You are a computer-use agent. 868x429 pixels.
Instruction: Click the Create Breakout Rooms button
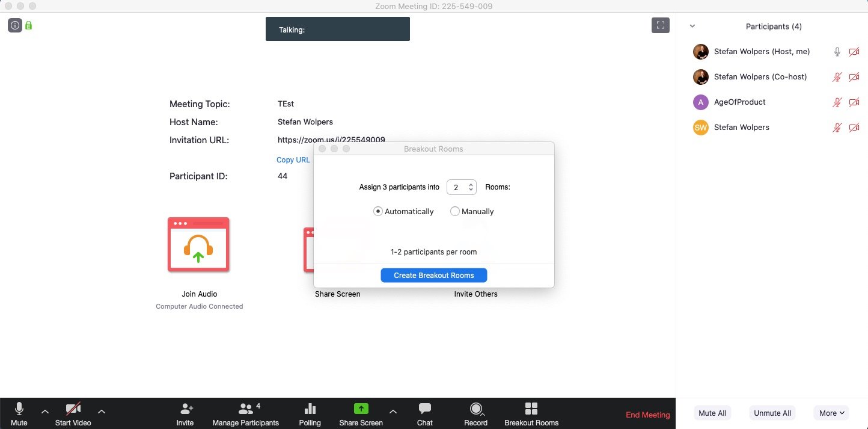[x=434, y=275]
